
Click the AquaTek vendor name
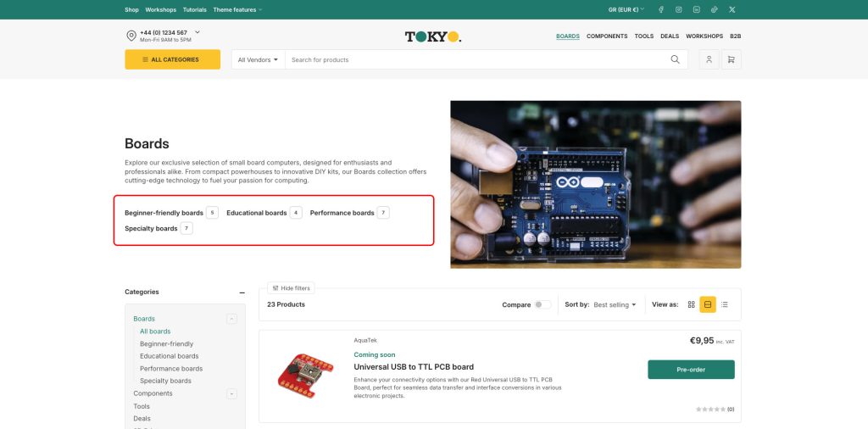tap(365, 341)
